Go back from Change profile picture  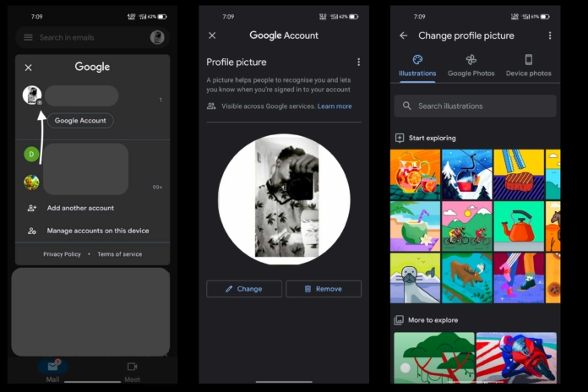pos(403,35)
